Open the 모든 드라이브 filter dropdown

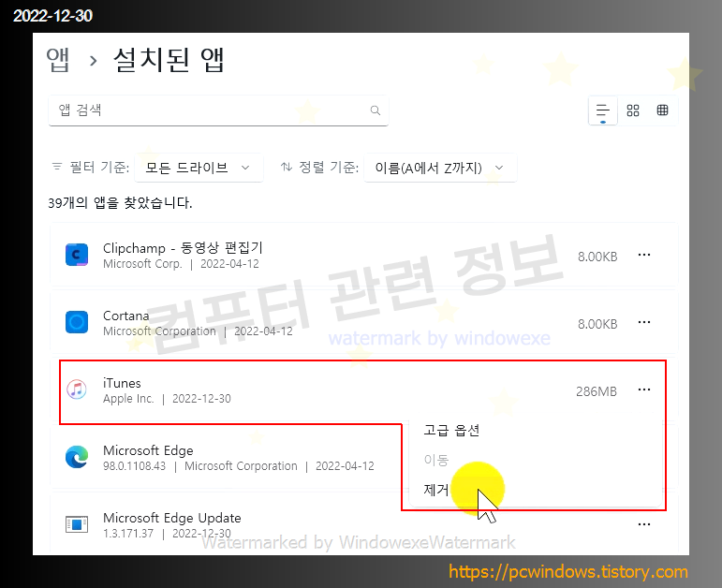(x=199, y=168)
